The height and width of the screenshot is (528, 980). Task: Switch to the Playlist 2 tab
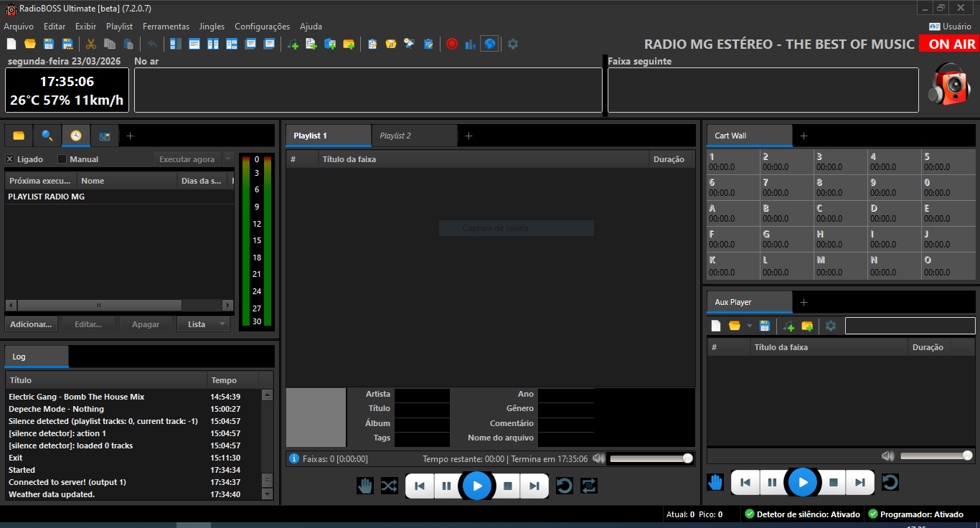395,136
